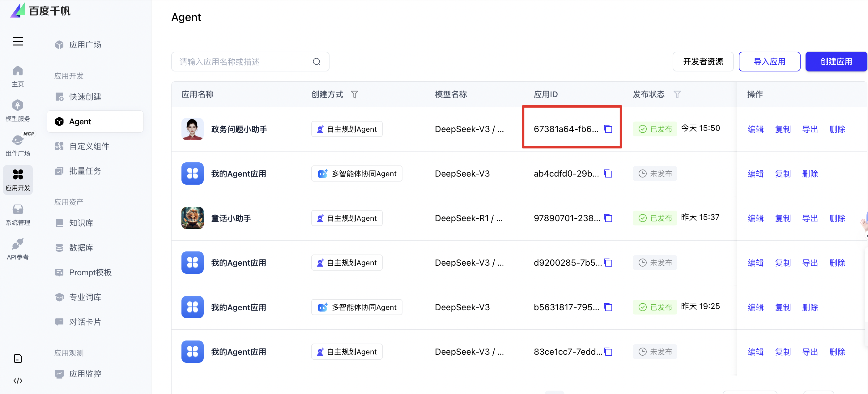
Task: Select Prompt模板 menu entry
Action: coord(90,272)
